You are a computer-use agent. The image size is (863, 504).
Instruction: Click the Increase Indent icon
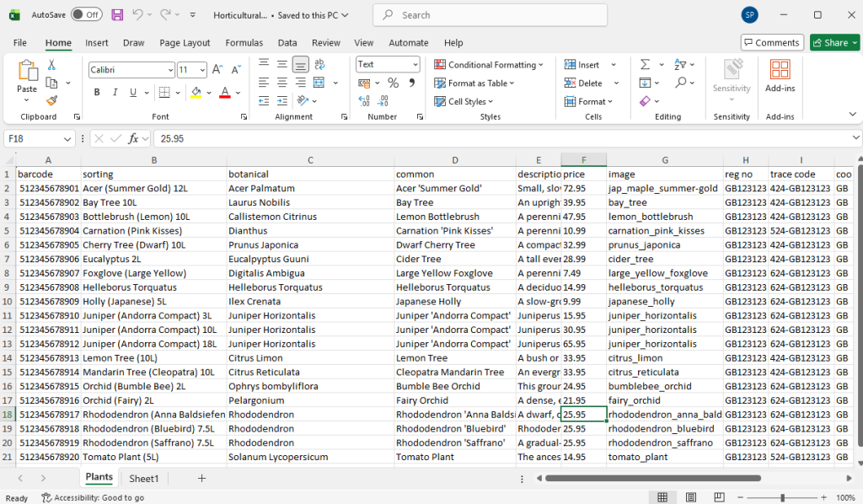(282, 100)
